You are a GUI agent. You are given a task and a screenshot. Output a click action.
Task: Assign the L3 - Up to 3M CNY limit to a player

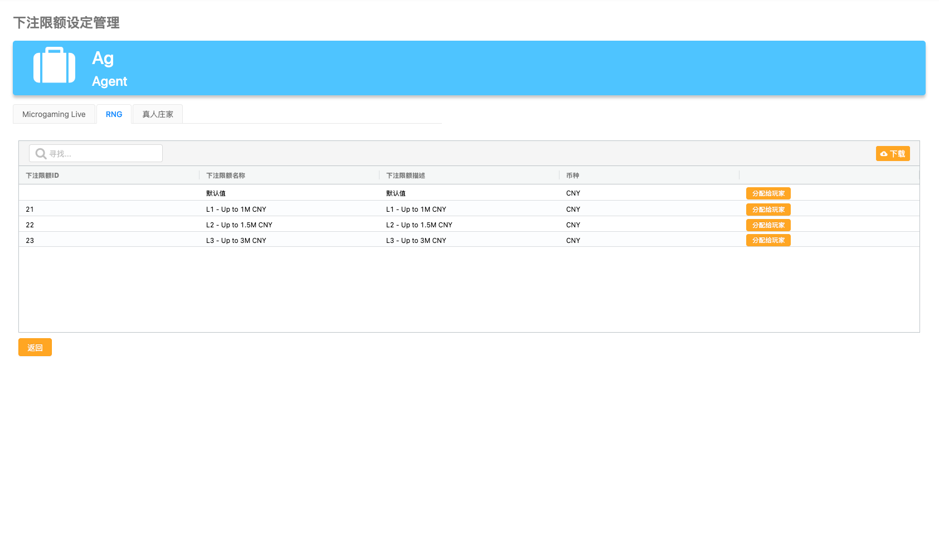(x=768, y=240)
